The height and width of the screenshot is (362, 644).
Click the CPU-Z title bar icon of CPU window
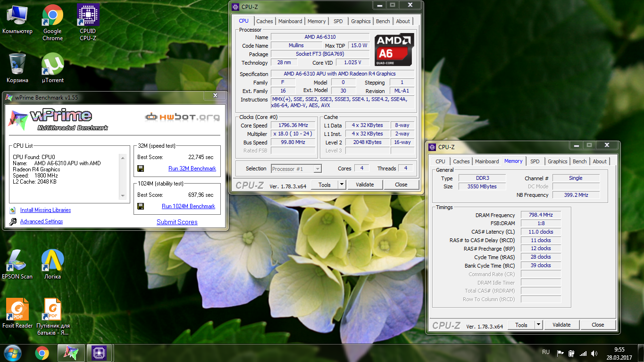(236, 7)
